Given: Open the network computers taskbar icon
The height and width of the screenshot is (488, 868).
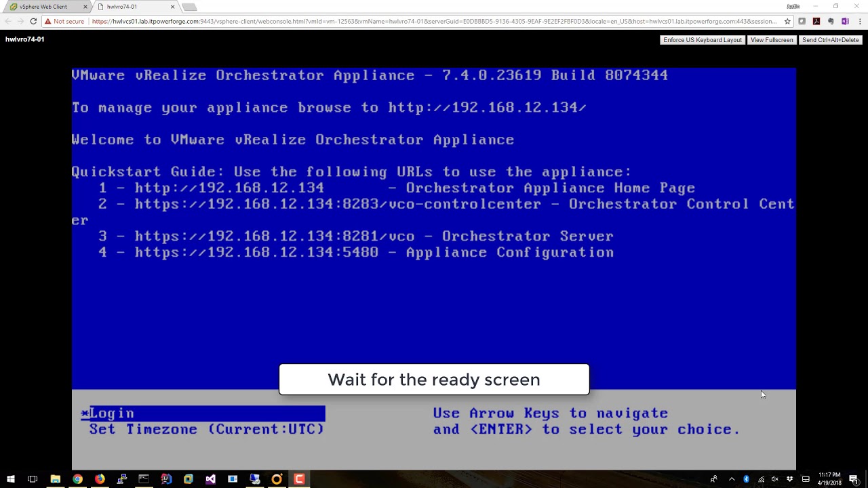Looking at the screenshot, I should 122,479.
